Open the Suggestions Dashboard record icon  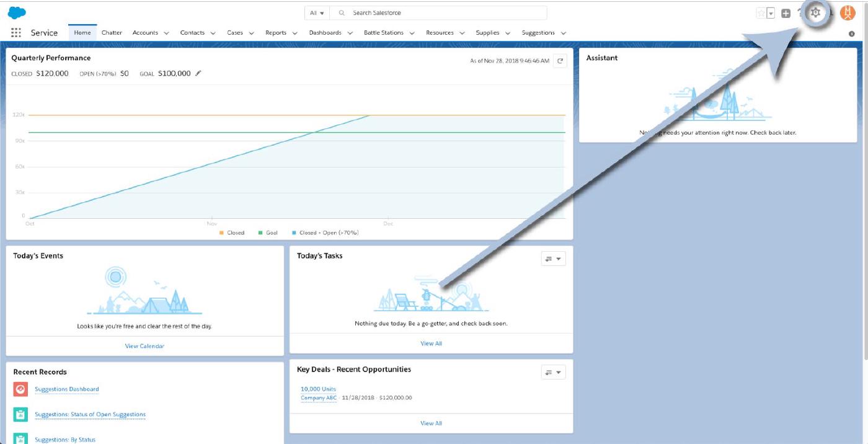(x=20, y=389)
